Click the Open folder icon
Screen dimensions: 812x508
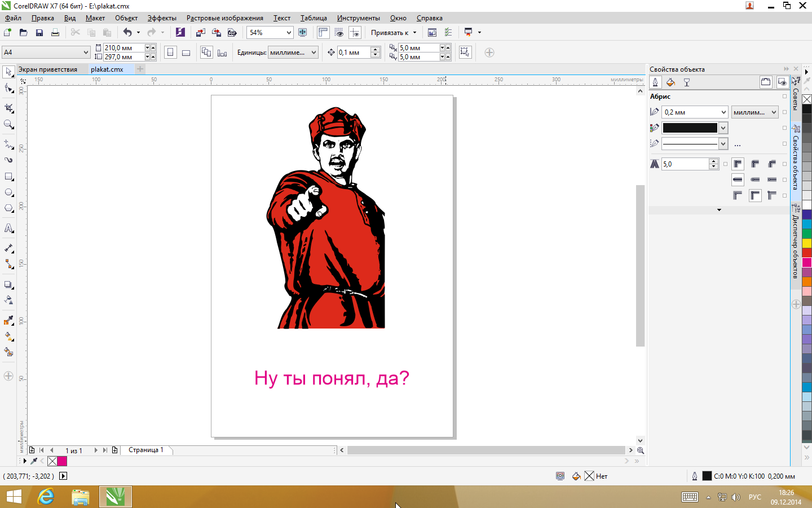[x=24, y=33]
